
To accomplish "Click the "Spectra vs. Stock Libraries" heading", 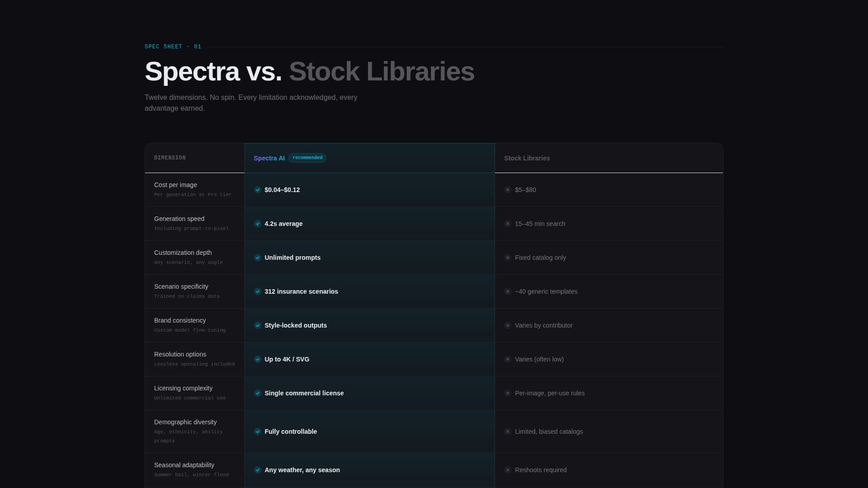I will [310, 71].
